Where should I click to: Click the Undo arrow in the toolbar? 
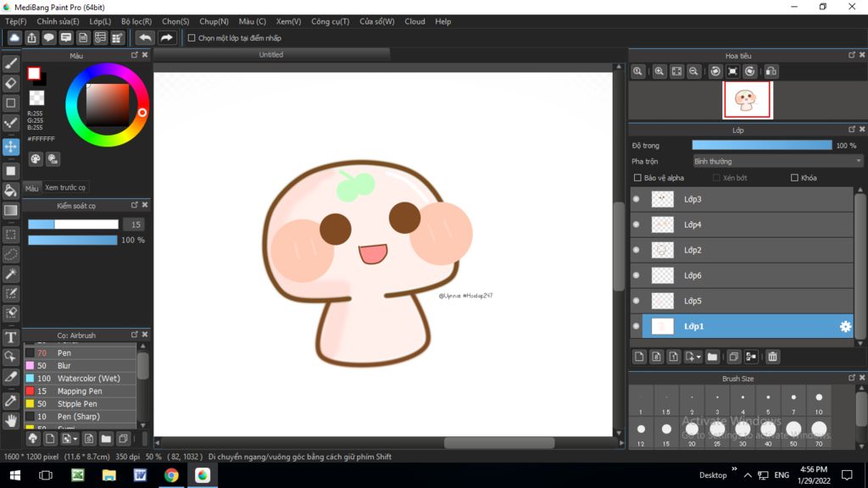[x=145, y=37]
